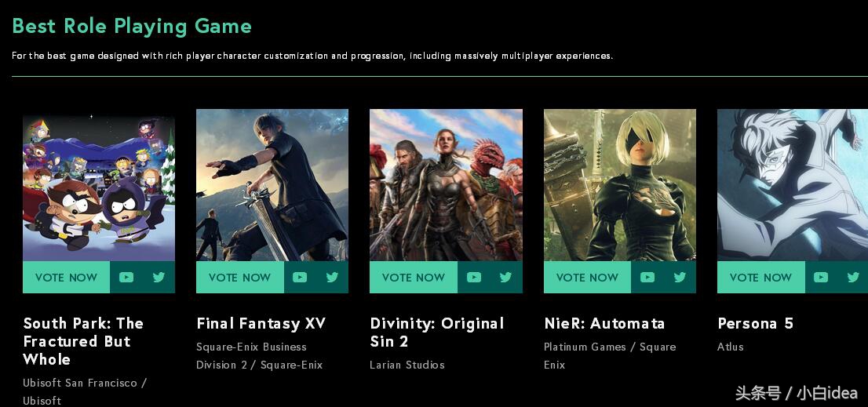Select the NieR: Automata 2B cover image
Image resolution: width=868 pixels, height=407 pixels.
[620, 185]
